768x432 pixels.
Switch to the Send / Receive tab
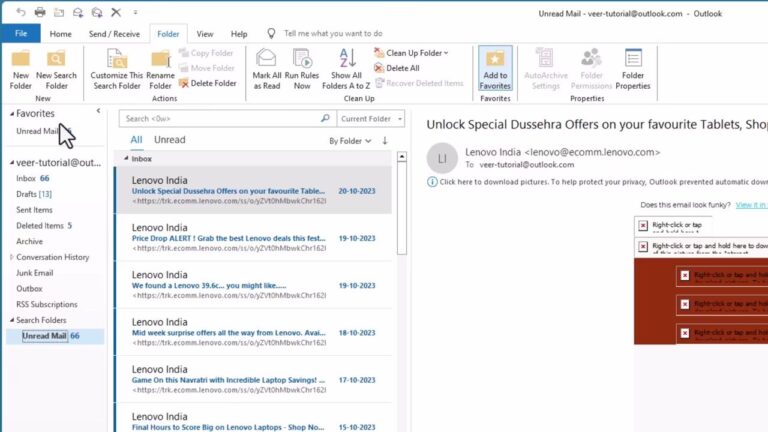(114, 33)
